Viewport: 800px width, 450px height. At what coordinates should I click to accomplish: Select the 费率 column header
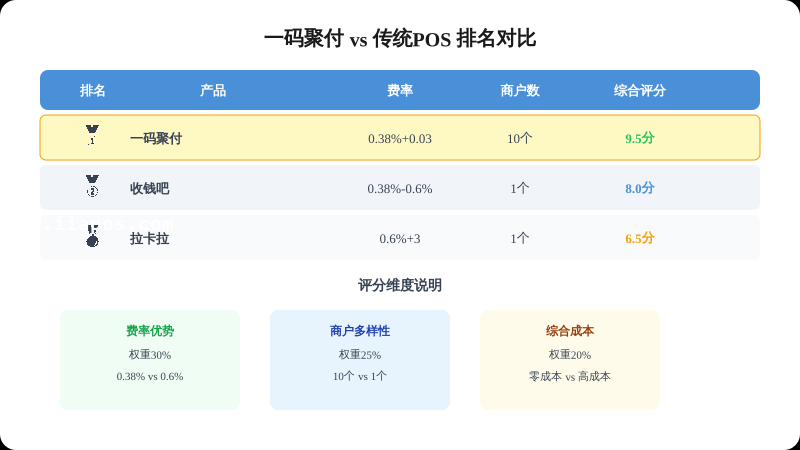point(399,90)
